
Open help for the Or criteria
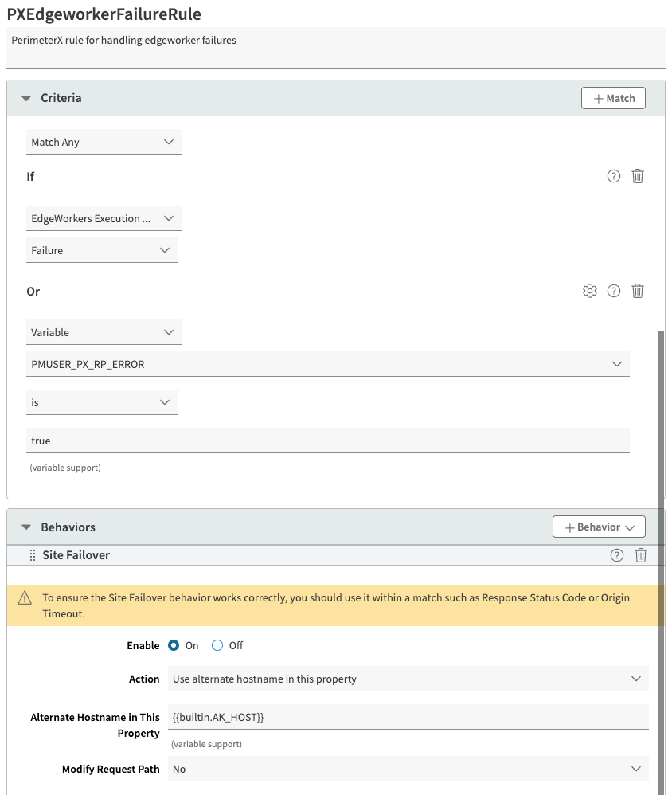pyautogui.click(x=614, y=292)
